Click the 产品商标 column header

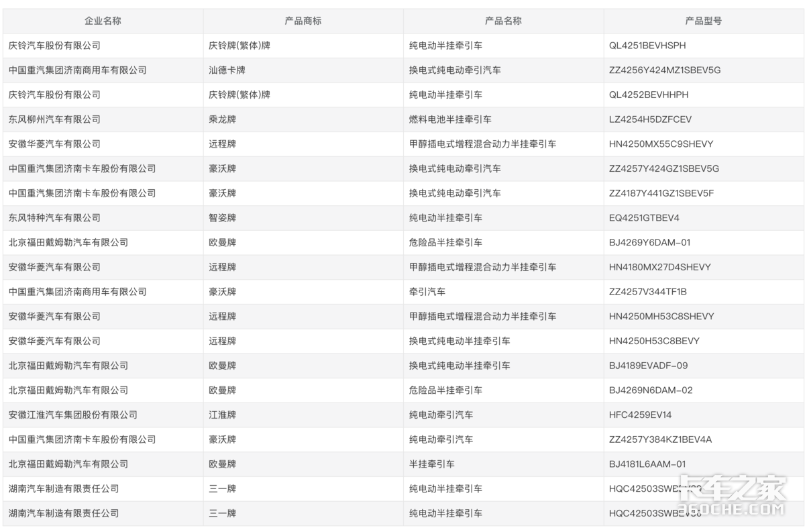click(x=303, y=21)
